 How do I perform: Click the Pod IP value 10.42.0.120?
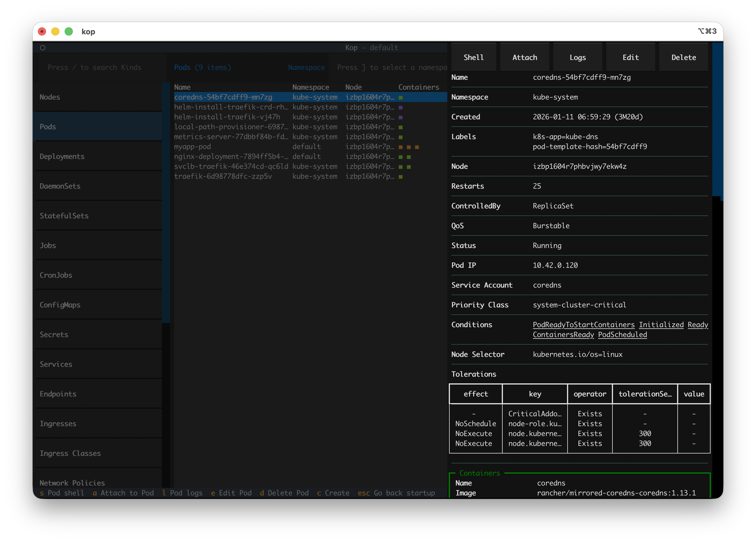pyautogui.click(x=555, y=265)
